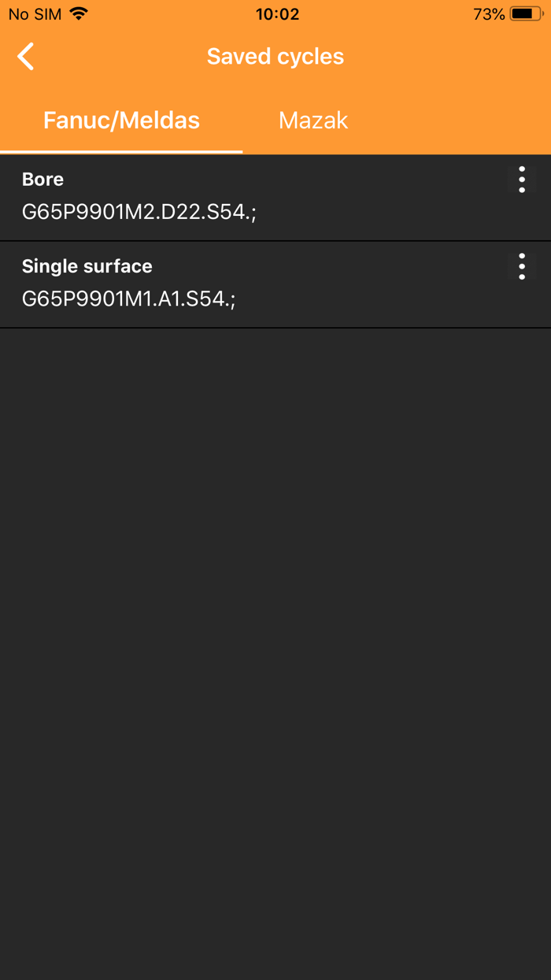Image resolution: width=551 pixels, height=980 pixels.
Task: Open the three-dot menu for Single surface
Action: pyautogui.click(x=522, y=266)
